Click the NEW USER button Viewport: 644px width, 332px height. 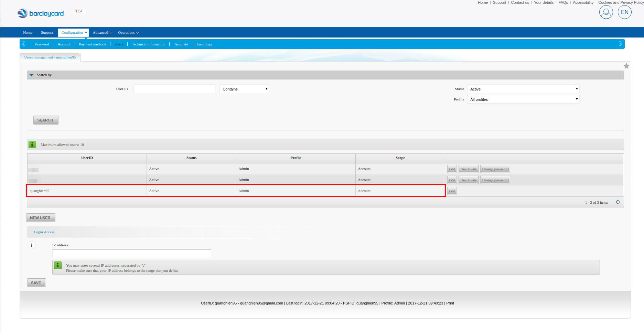pyautogui.click(x=41, y=218)
